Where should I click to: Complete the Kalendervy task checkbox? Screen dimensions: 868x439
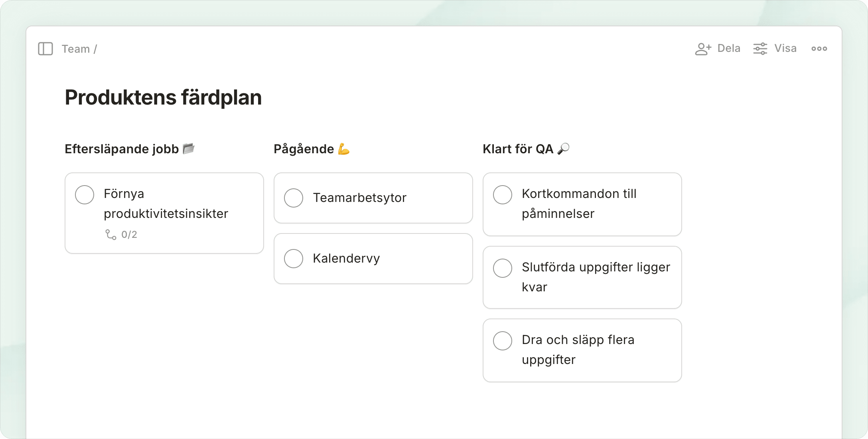pos(294,259)
